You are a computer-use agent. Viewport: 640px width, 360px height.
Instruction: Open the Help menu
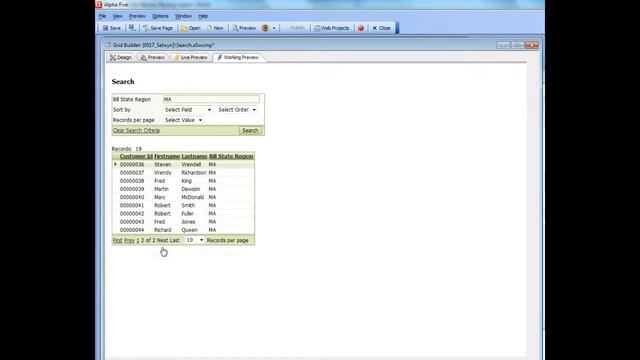tap(203, 16)
